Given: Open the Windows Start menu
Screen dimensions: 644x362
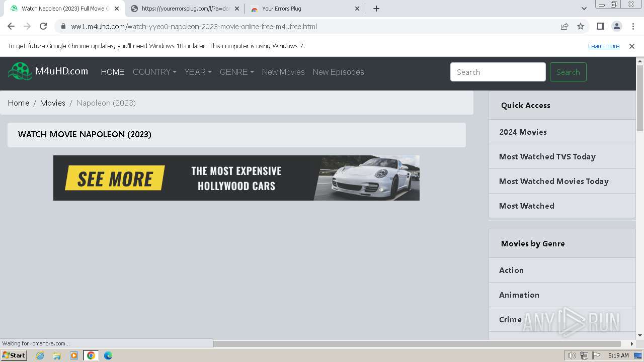Looking at the screenshot, I should point(14,355).
